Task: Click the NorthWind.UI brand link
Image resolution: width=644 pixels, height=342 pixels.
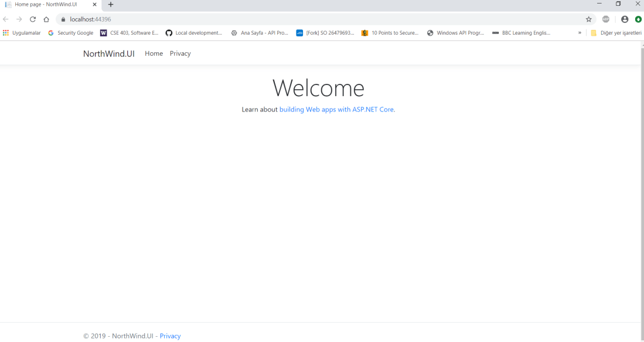Action: click(x=108, y=53)
